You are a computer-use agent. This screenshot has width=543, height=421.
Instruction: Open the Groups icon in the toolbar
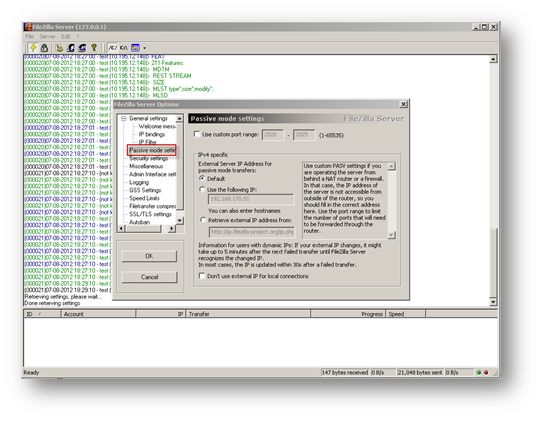(x=82, y=47)
